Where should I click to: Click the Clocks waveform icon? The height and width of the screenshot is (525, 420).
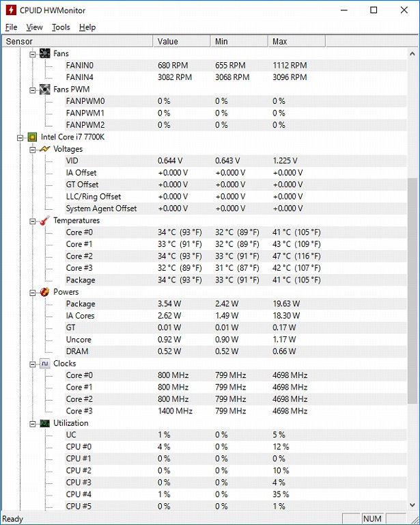[x=44, y=363]
